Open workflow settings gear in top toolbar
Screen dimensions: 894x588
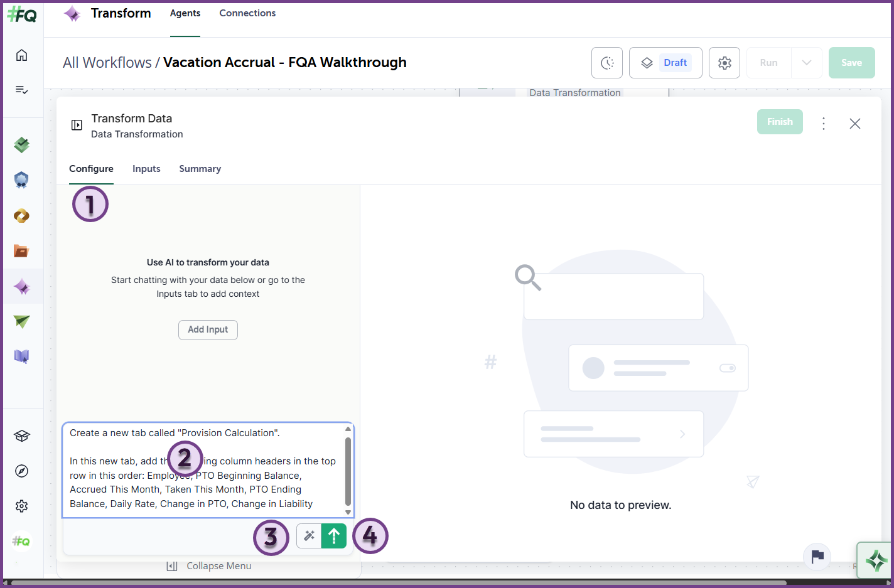(x=724, y=63)
